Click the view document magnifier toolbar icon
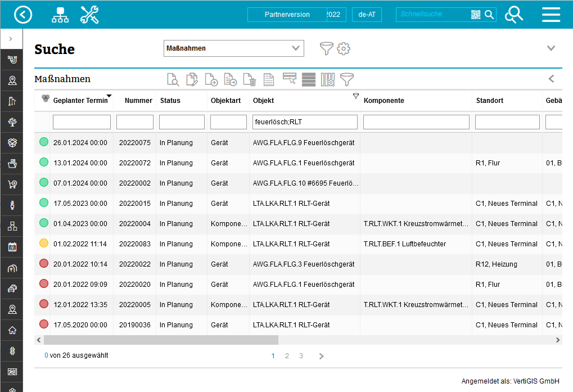Viewport: 573px width, 392px height. (x=173, y=79)
